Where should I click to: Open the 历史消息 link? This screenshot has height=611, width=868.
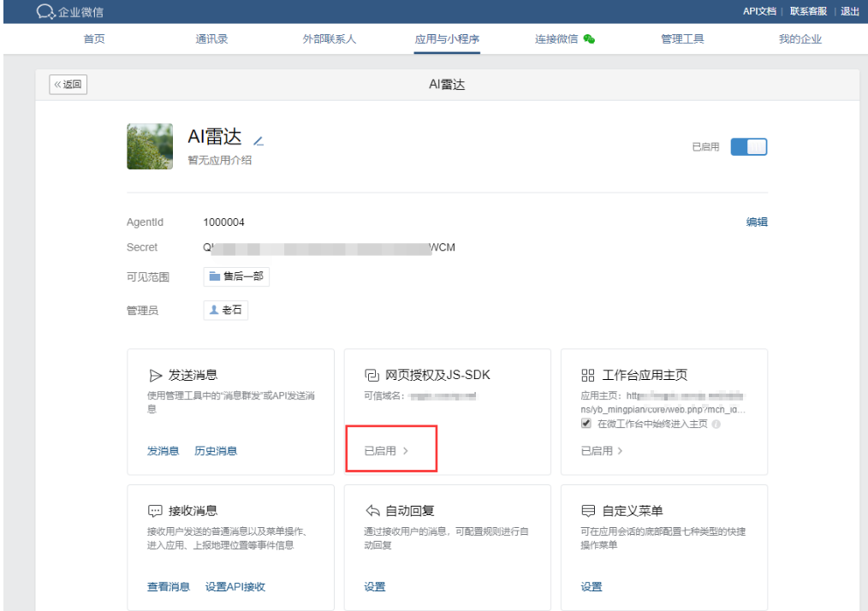click(216, 451)
